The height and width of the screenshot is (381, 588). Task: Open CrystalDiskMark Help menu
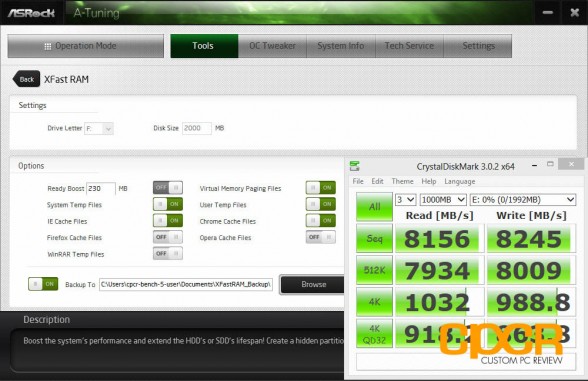point(429,182)
